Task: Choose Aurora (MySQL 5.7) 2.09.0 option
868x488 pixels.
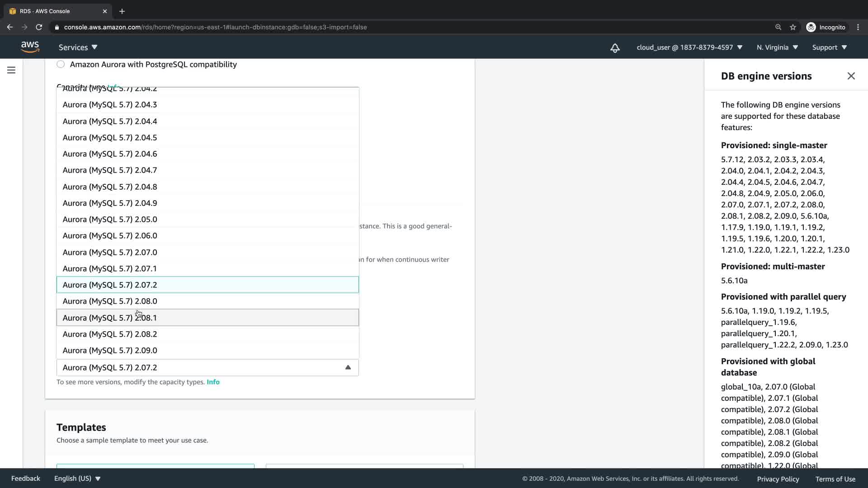Action: 110,350
